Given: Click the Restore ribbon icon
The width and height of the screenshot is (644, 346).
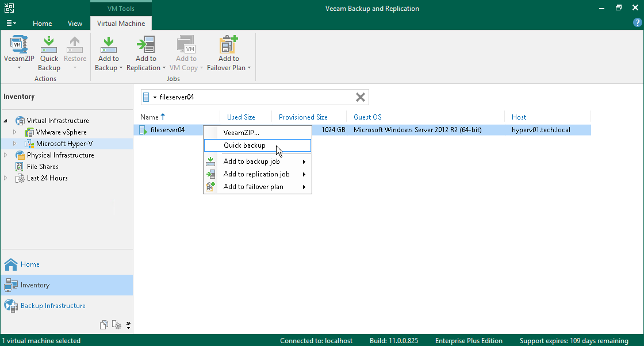Looking at the screenshot, I should (75, 44).
